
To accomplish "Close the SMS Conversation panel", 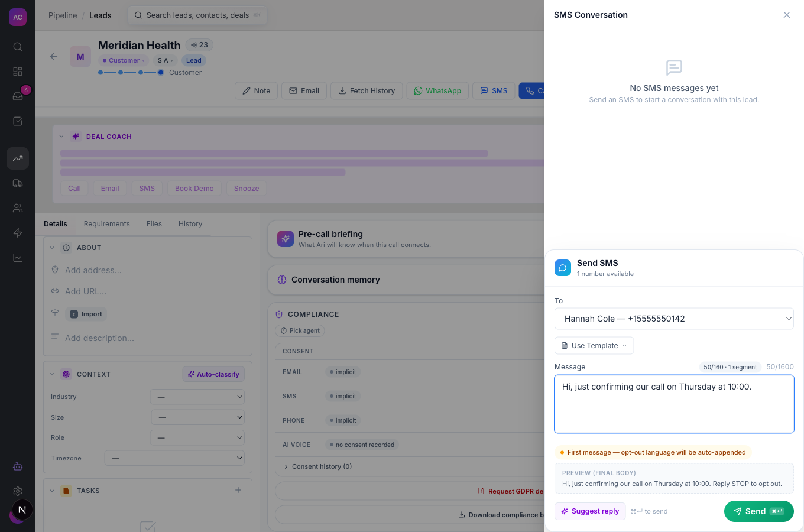I will pyautogui.click(x=787, y=15).
